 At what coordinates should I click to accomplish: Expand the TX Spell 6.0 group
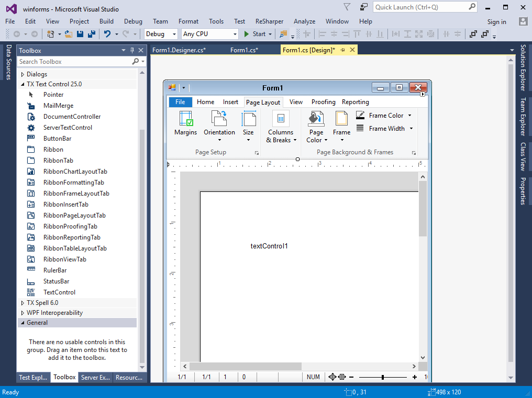click(x=23, y=303)
